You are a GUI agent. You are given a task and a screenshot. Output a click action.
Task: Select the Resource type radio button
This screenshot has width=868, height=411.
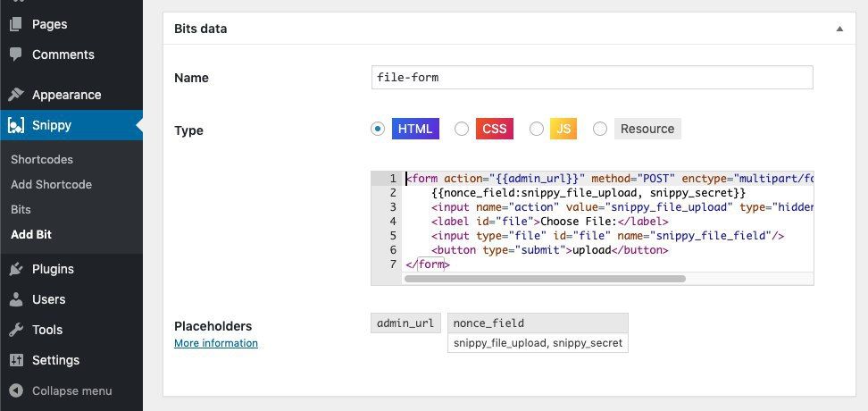click(600, 129)
